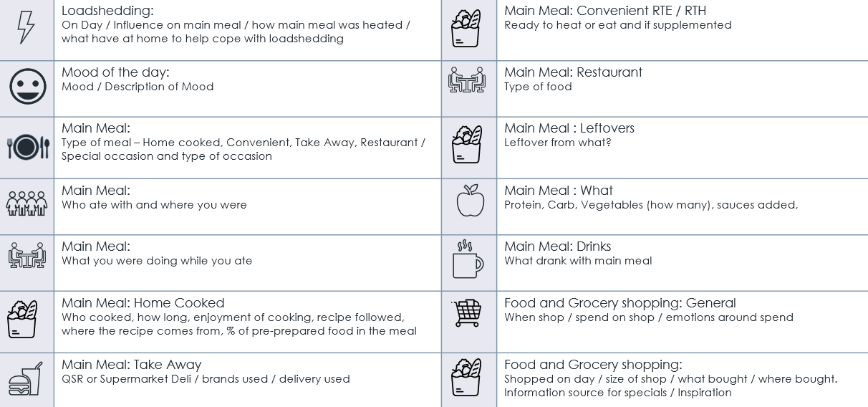Select the Mood of the day heading
Image resolution: width=868 pixels, height=407 pixels.
click(x=115, y=72)
